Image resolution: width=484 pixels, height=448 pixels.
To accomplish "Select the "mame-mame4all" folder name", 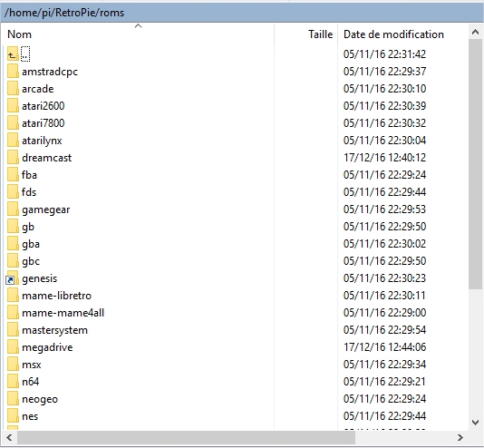I will click(63, 313).
